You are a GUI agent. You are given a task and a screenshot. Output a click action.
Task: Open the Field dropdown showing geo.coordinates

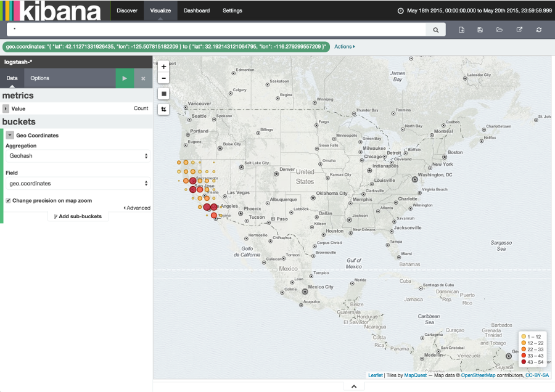(78, 183)
